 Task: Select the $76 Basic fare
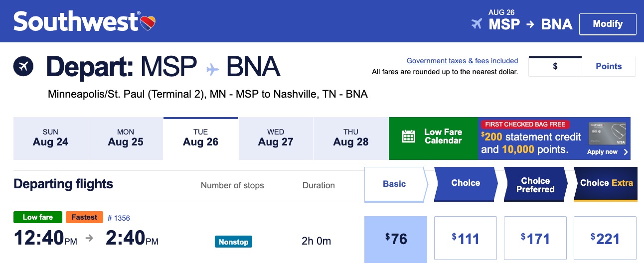[x=396, y=239]
